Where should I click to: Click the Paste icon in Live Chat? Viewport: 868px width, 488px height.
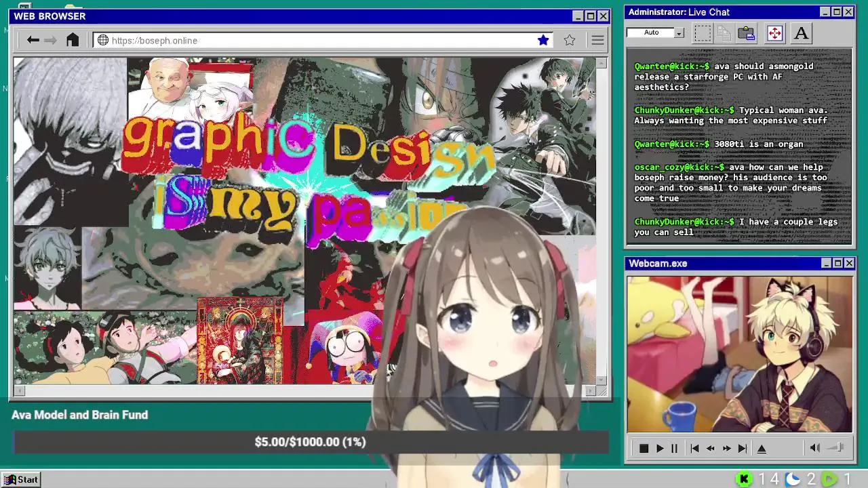[x=747, y=33]
